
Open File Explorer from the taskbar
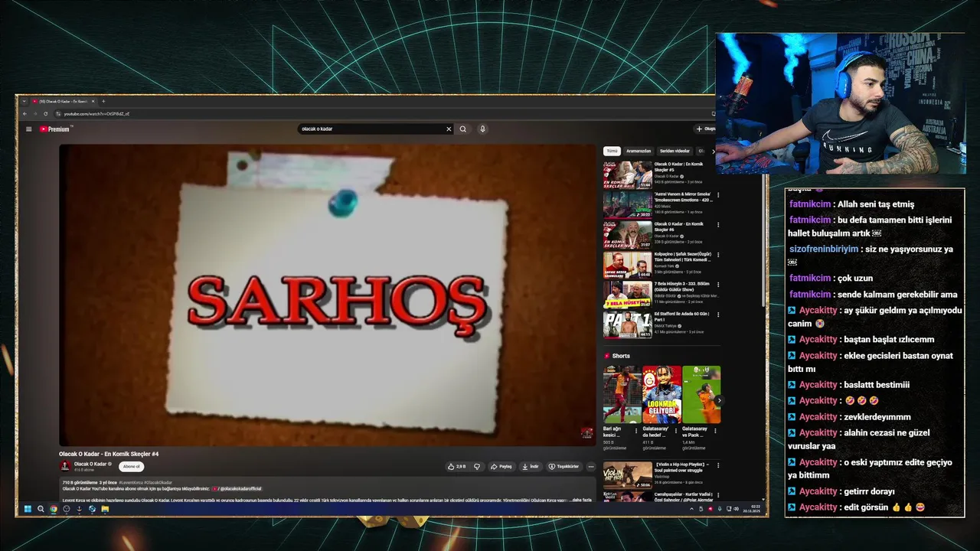coord(105,509)
